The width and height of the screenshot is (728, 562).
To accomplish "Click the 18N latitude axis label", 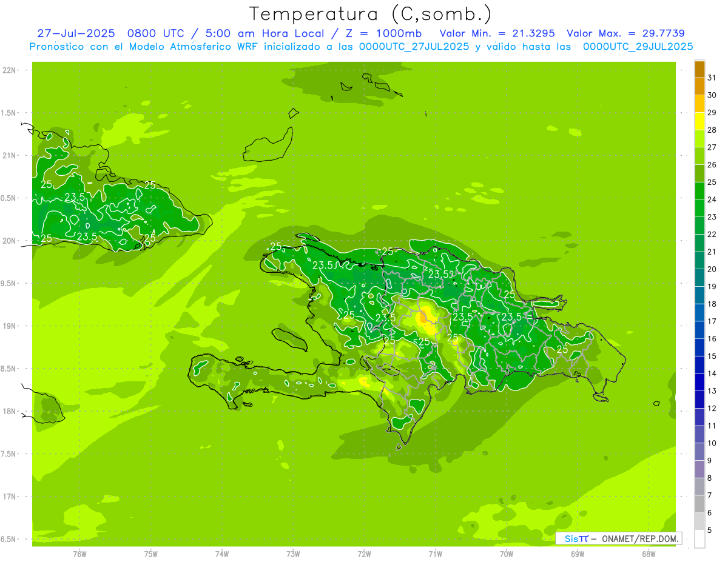I will (x=9, y=411).
